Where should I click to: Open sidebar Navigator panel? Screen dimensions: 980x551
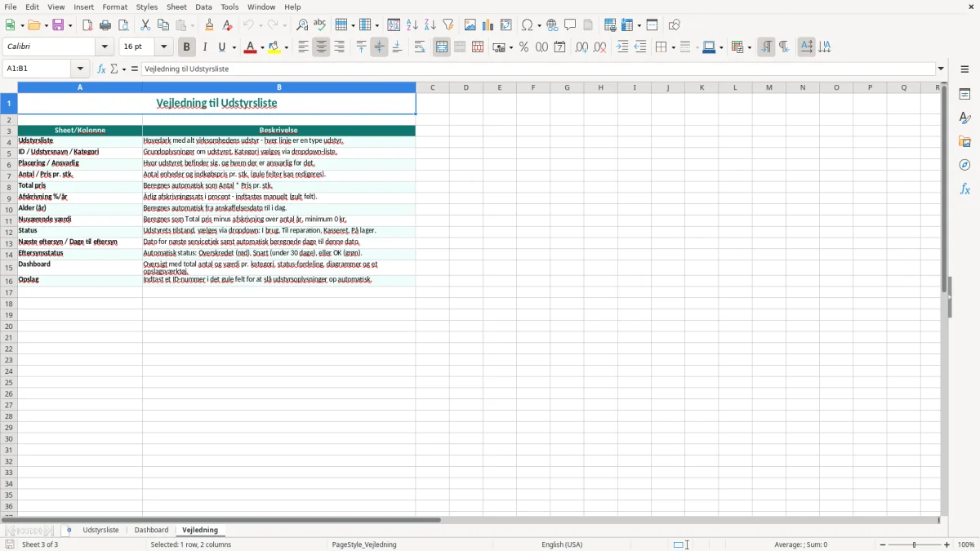(x=964, y=165)
